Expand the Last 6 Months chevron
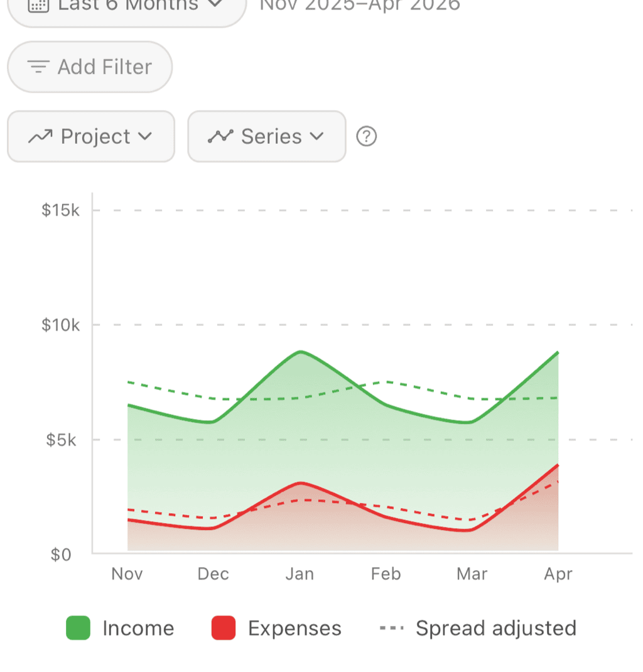 click(215, 4)
